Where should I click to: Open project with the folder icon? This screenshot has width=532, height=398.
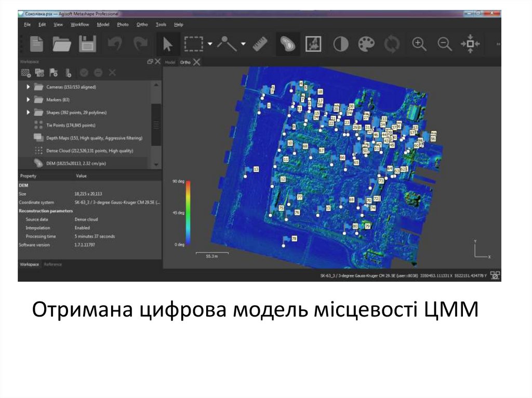(x=61, y=44)
